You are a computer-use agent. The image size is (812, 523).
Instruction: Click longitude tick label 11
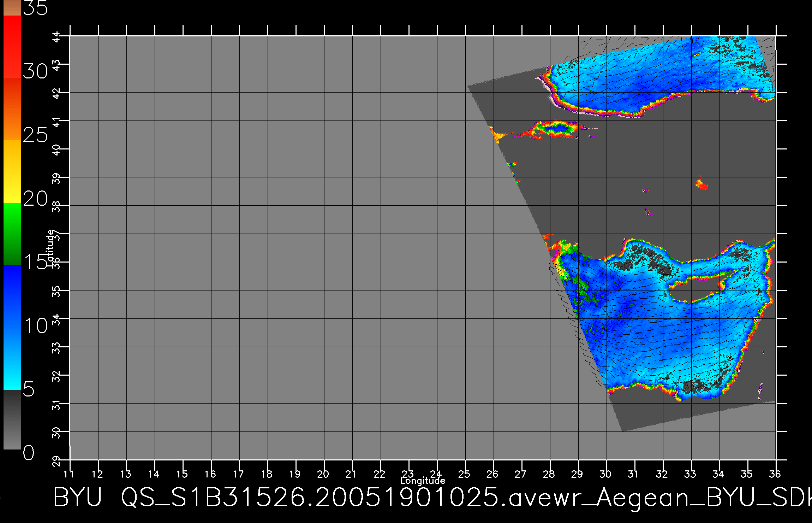click(69, 474)
